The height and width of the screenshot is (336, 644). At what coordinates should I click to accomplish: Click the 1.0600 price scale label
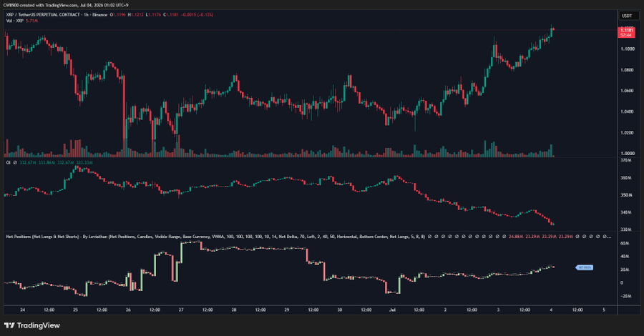point(627,91)
